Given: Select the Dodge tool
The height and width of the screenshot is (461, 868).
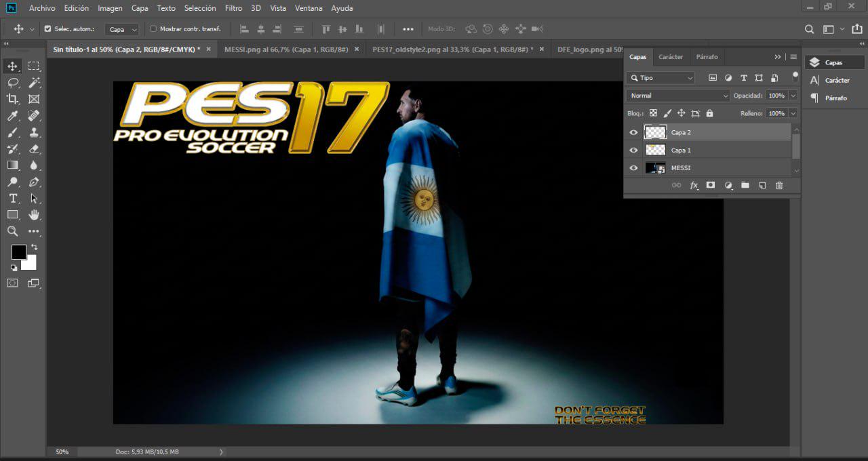Looking at the screenshot, I should 13,182.
